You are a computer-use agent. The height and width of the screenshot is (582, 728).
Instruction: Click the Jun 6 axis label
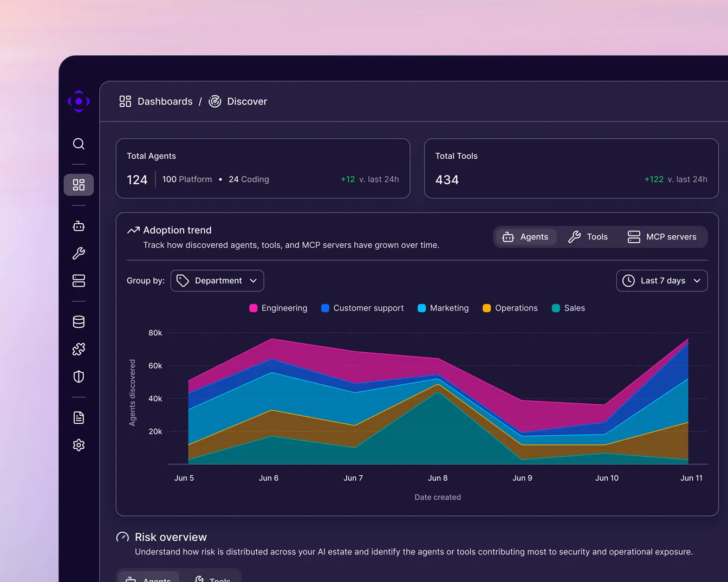click(x=269, y=478)
